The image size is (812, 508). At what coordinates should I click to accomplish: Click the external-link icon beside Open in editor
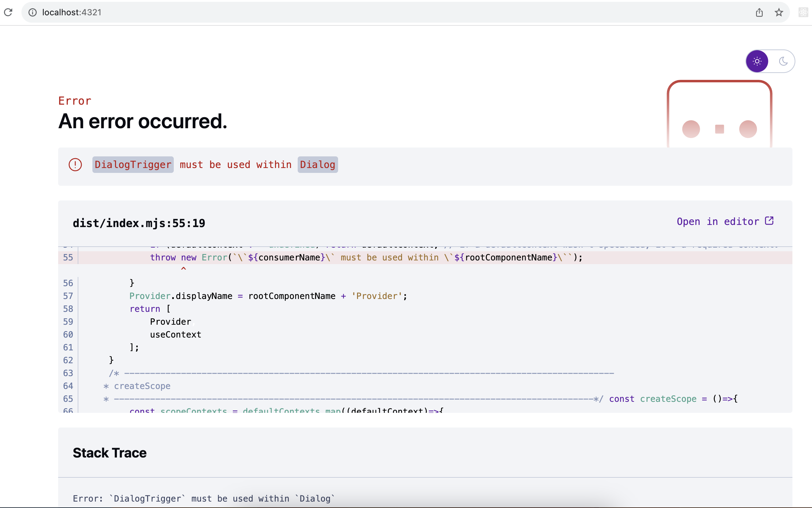pyautogui.click(x=769, y=221)
